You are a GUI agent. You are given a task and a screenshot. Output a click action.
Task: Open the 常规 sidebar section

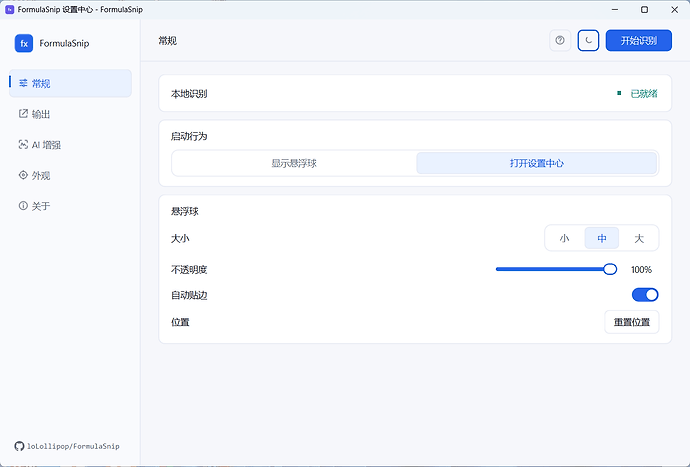point(70,83)
